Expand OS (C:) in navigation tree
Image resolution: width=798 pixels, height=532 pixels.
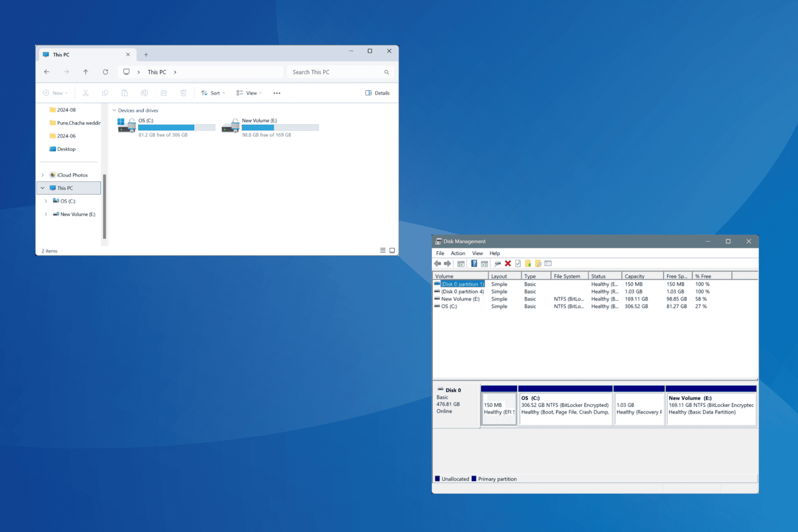[46, 201]
